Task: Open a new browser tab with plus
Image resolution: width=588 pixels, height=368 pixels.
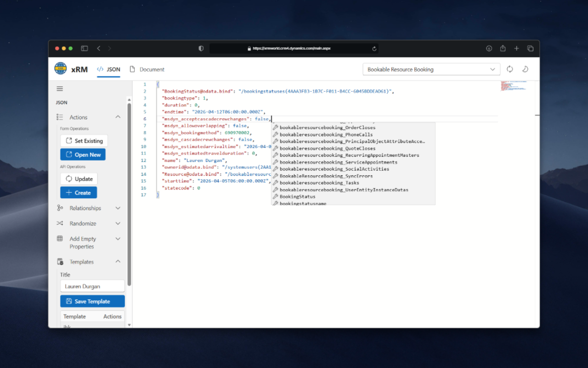Action: pyautogui.click(x=516, y=48)
